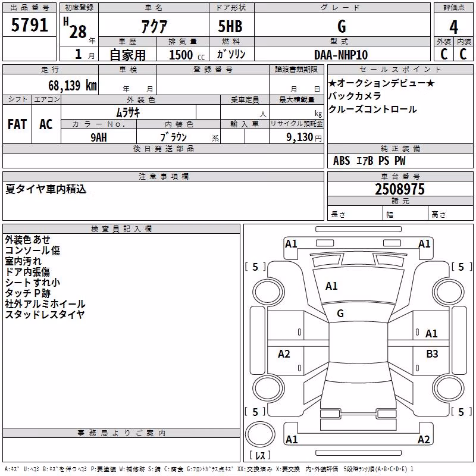Click the A2 mark at rear bumper corner
Image resolution: width=476 pixels, height=476 pixels.
[424, 439]
